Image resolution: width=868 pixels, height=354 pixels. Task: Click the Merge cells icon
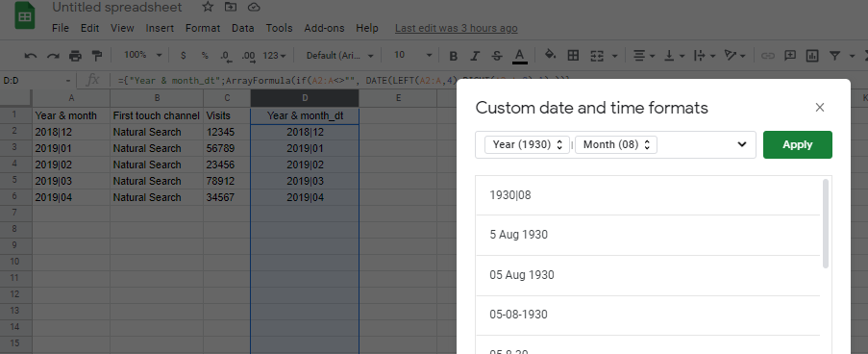click(597, 56)
